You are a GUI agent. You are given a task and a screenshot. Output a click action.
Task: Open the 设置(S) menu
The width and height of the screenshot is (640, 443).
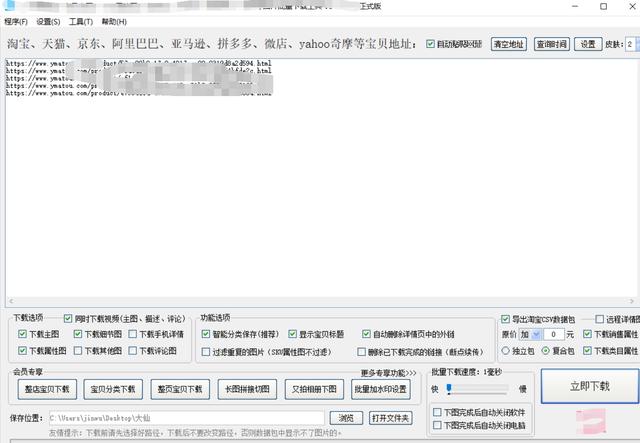click(48, 22)
